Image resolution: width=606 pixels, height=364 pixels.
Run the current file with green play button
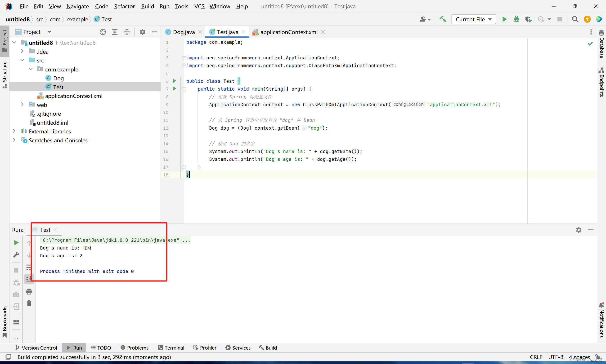504,19
